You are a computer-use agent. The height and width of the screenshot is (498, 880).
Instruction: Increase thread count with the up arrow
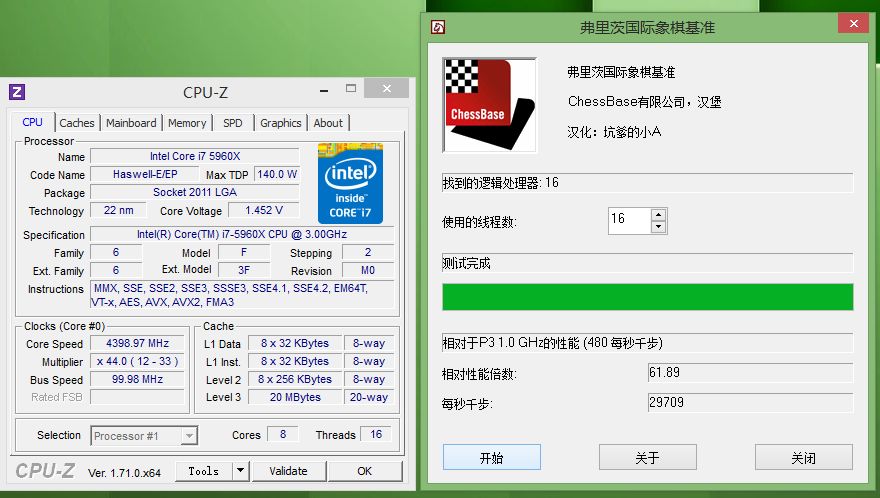658,214
